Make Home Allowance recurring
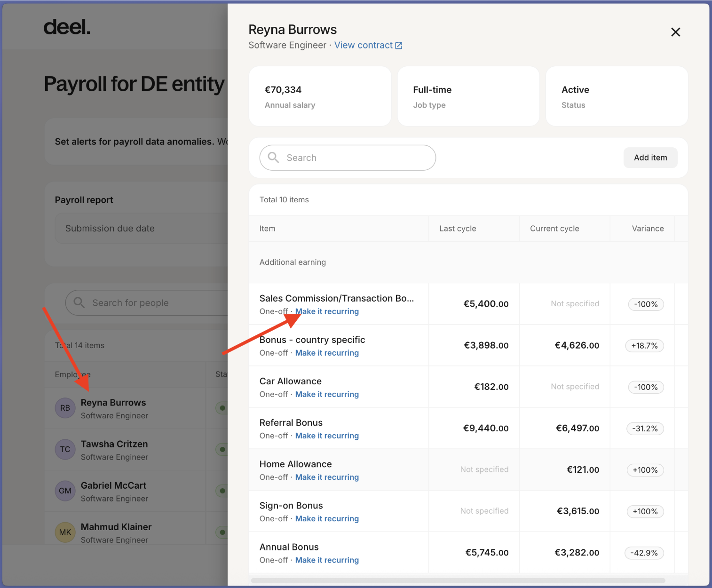 [327, 477]
